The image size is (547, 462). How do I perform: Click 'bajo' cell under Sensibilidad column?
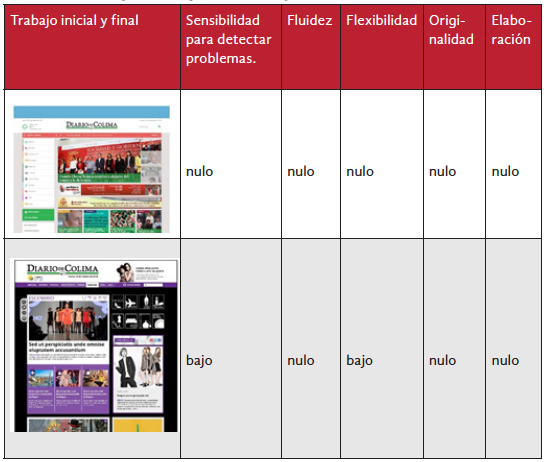click(x=199, y=360)
